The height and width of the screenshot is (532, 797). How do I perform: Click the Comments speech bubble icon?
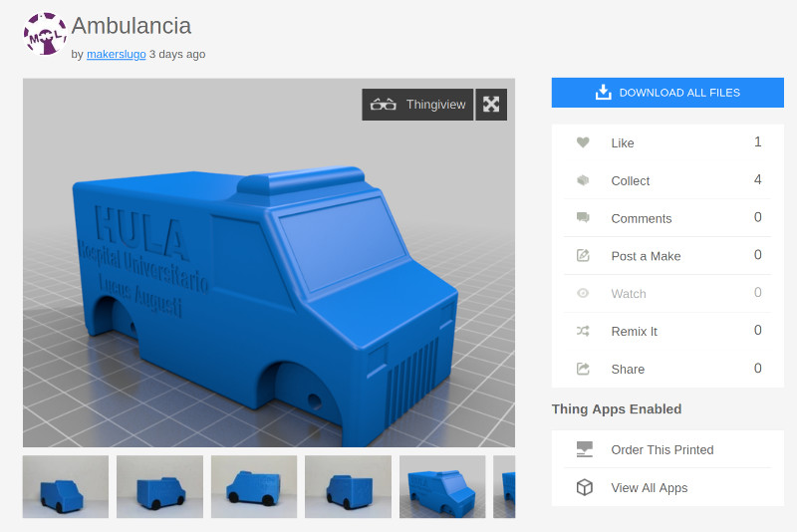point(583,218)
